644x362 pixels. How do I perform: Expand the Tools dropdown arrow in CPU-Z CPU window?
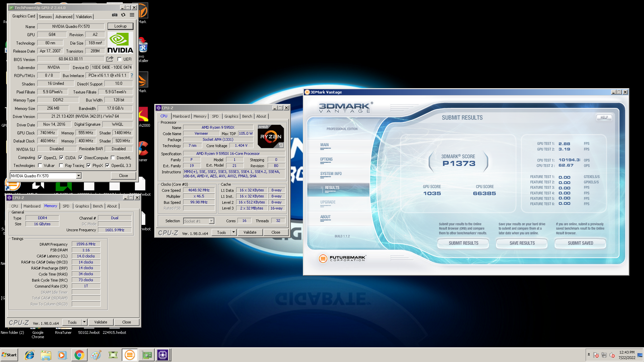(x=234, y=232)
